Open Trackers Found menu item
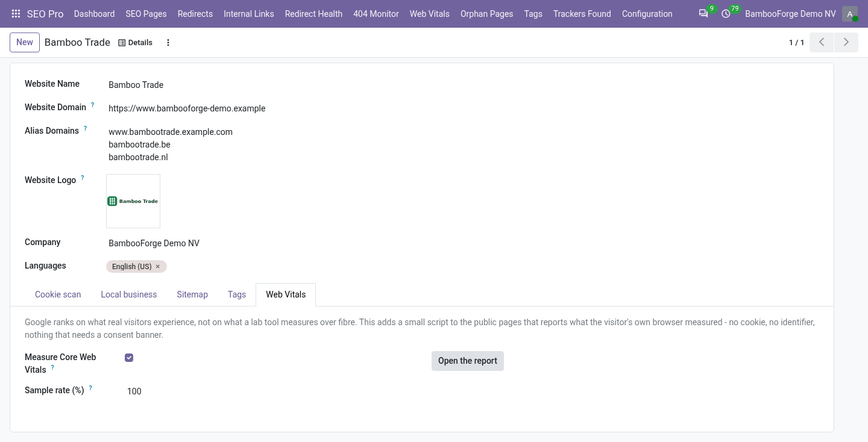This screenshot has height=442, width=868. [582, 14]
